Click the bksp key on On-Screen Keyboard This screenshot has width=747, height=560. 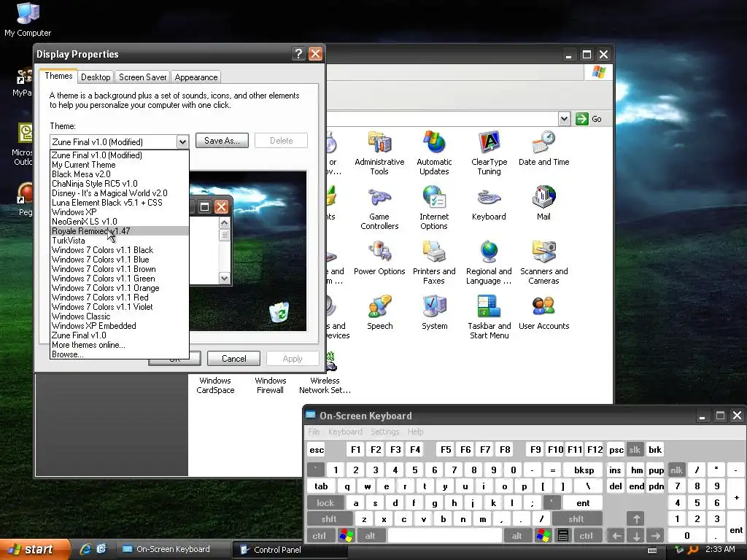584,470
